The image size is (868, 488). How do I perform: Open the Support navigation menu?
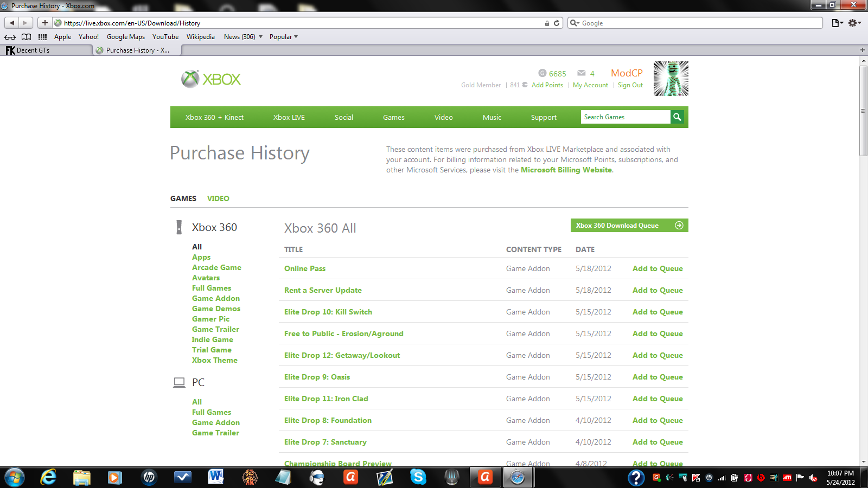pos(544,117)
